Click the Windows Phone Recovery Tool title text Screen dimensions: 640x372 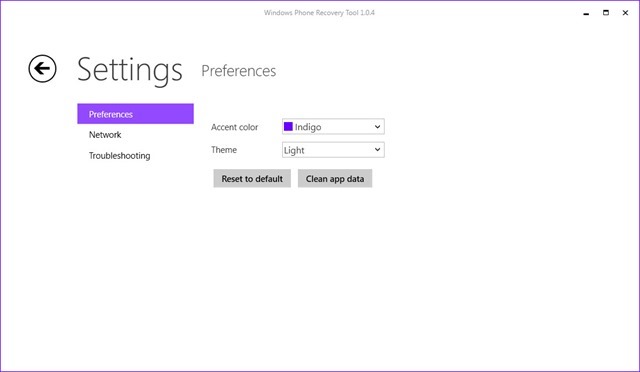coord(319,13)
